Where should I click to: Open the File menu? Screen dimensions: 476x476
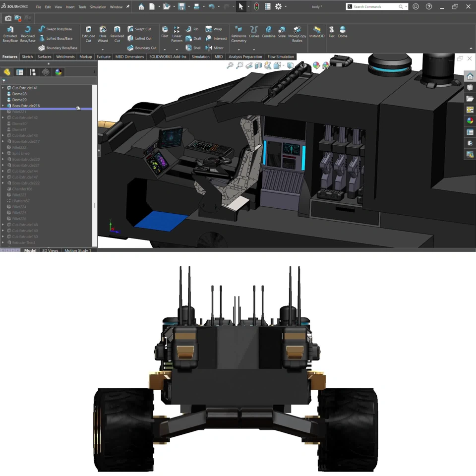(39, 6)
